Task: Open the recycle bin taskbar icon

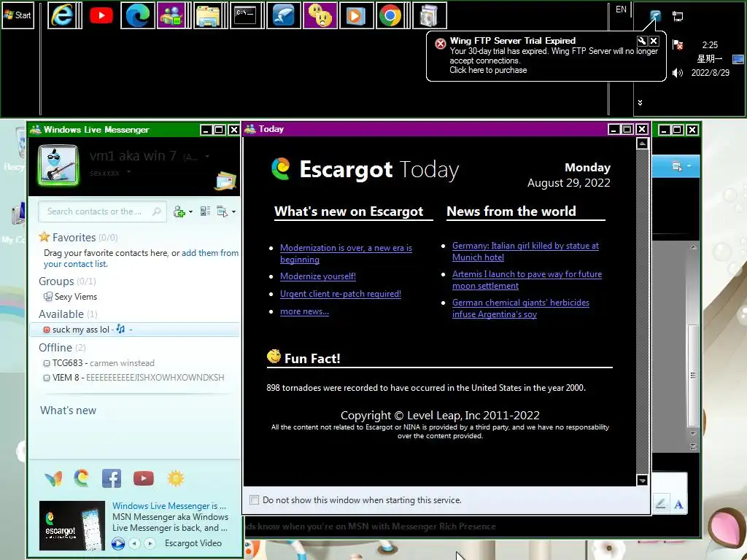Action: click(x=429, y=15)
